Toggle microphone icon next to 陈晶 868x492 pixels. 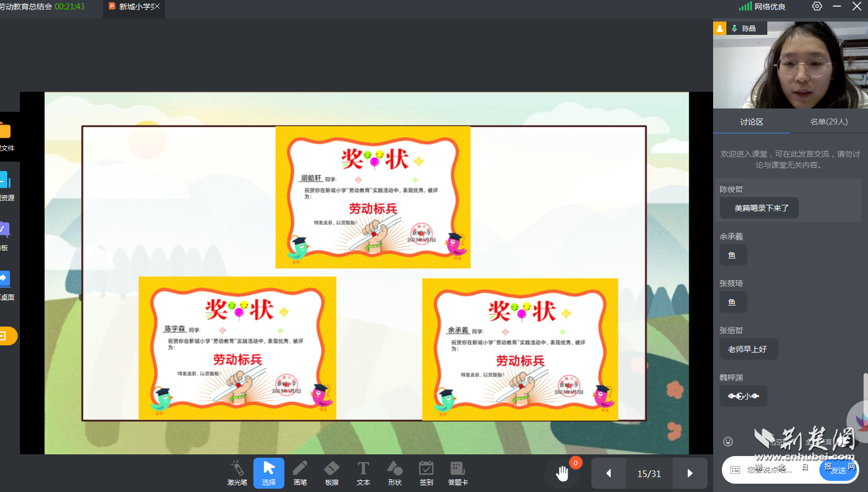(735, 28)
